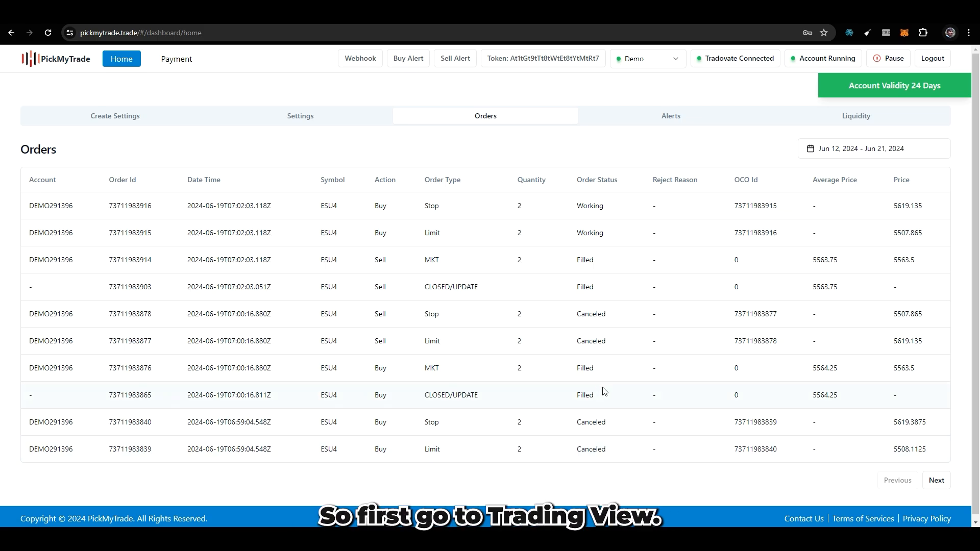980x551 pixels.
Task: Click the Orders tab to view trades
Action: tap(485, 116)
